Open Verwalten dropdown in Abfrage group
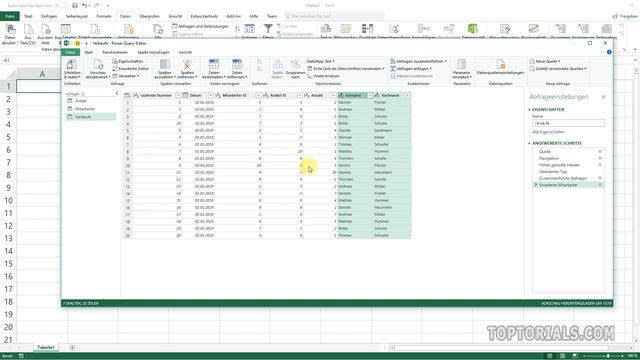This screenshot has height=360, width=640. click(126, 76)
